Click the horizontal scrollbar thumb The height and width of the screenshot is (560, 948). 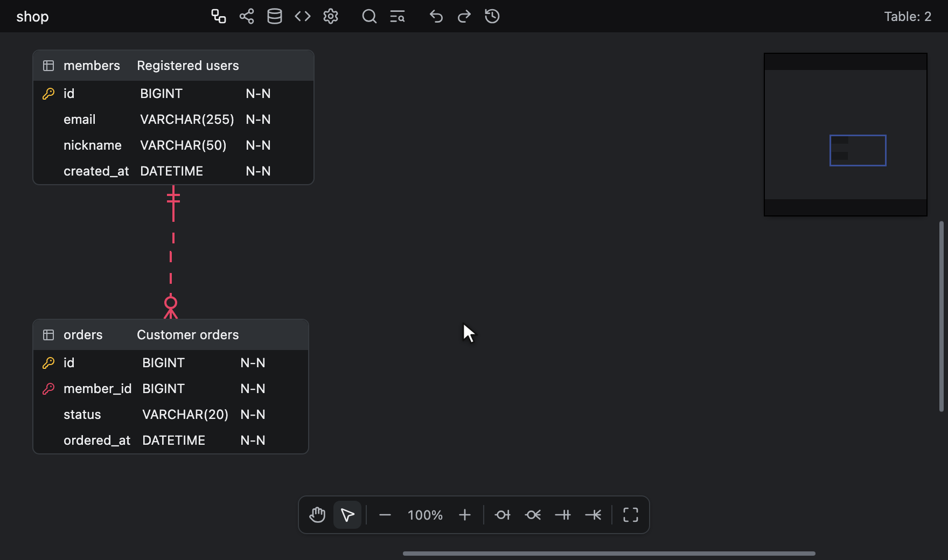pyautogui.click(x=609, y=553)
